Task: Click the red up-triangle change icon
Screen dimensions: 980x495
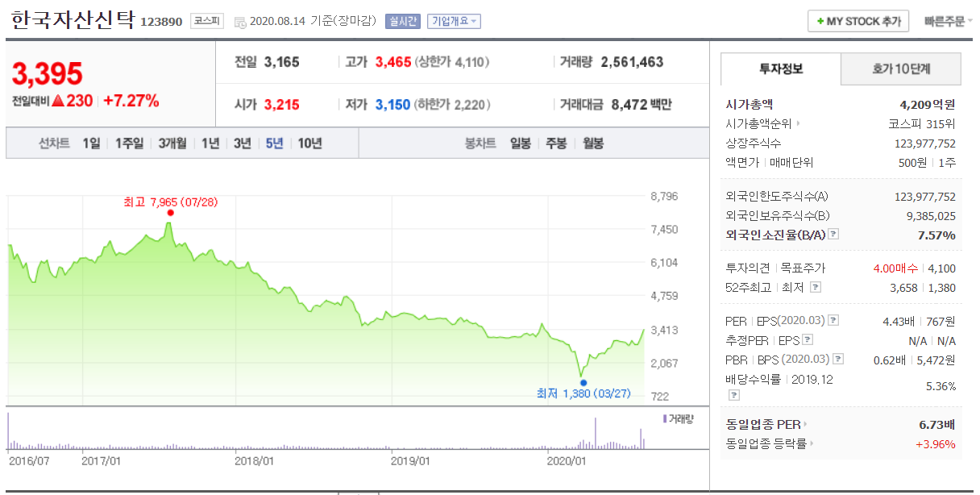Action: (57, 102)
